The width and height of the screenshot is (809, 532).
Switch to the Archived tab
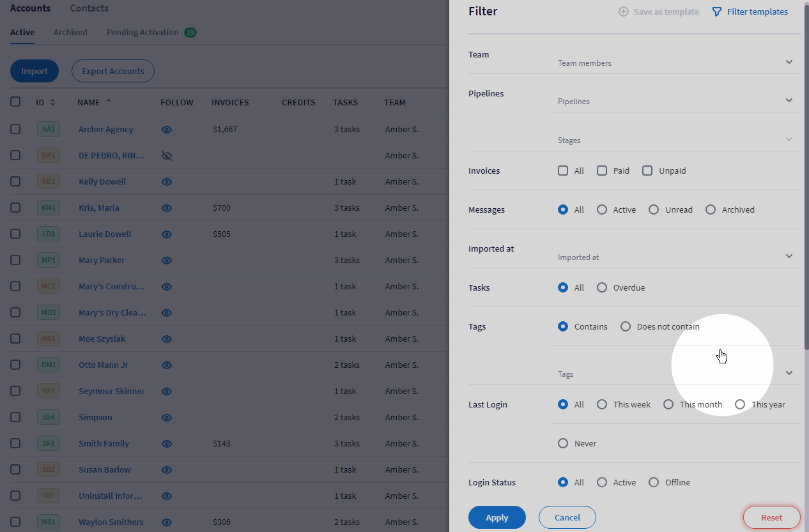[70, 32]
